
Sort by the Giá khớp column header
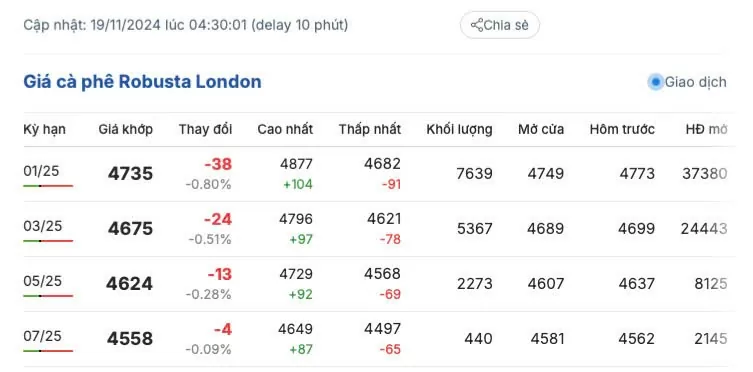point(126,129)
